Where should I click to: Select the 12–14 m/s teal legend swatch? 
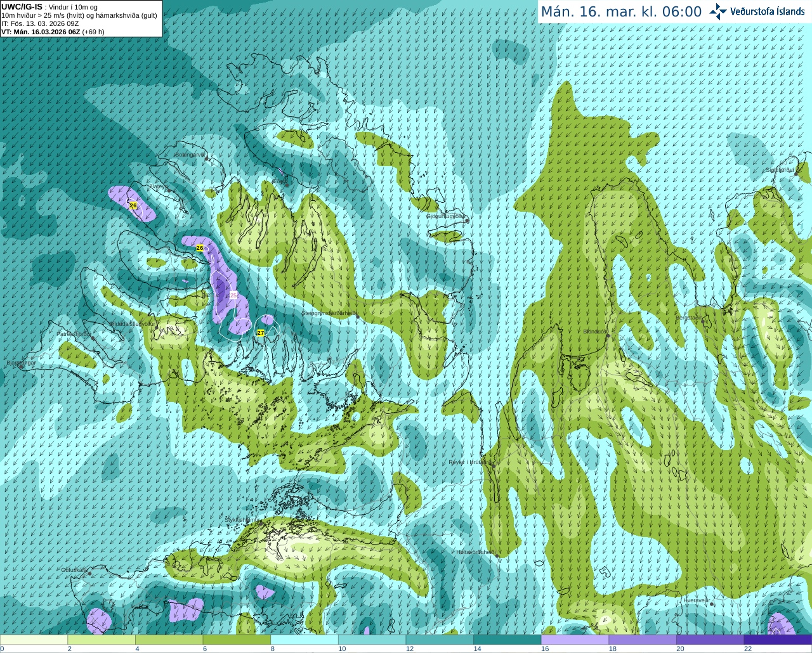[x=440, y=640]
